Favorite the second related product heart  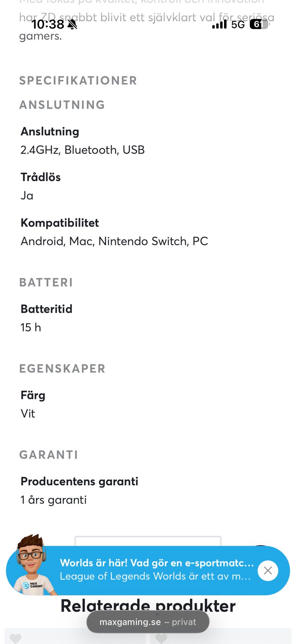click(x=161, y=638)
